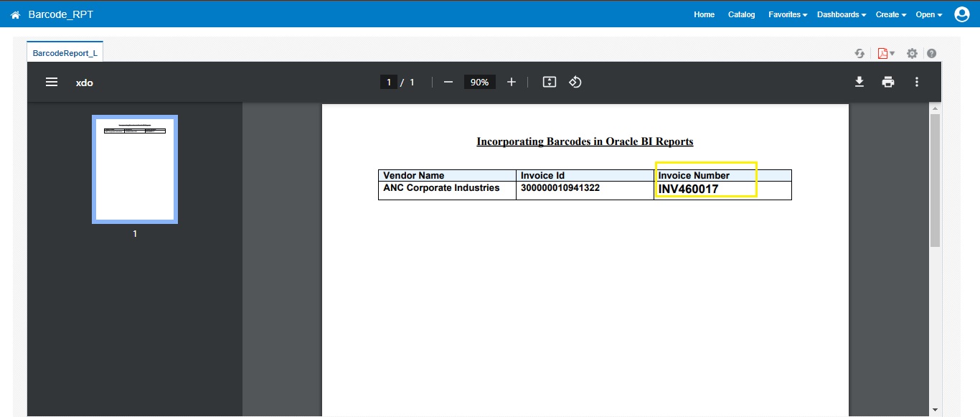Open the user account avatar menu
The image size is (980, 417).
pyautogui.click(x=961, y=14)
